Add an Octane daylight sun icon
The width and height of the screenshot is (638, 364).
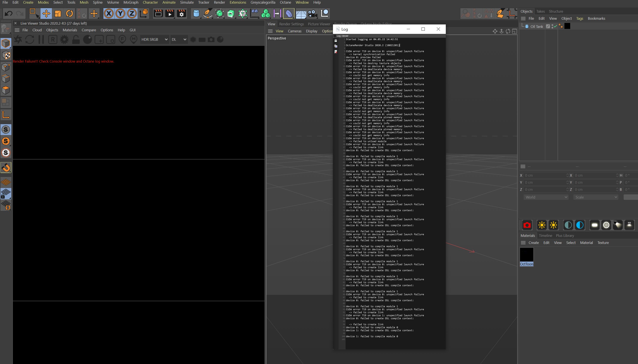pyautogui.click(x=542, y=225)
